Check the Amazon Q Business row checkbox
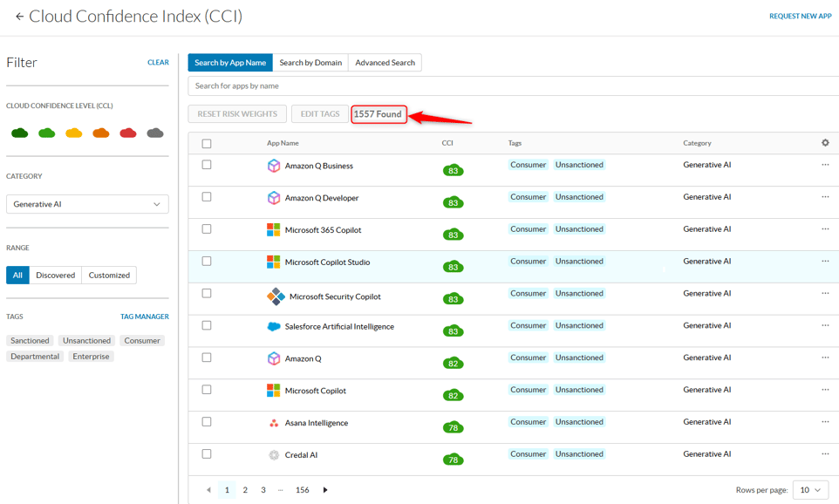The image size is (839, 504). (207, 165)
